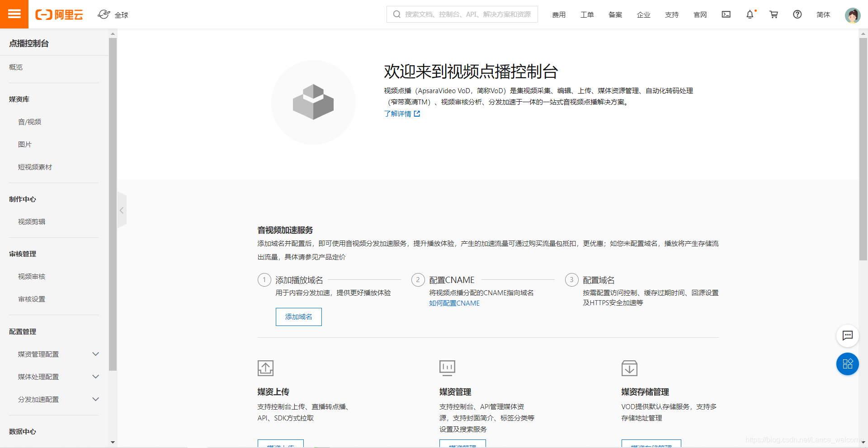Click the 审核管理 section heading
The image size is (868, 448).
pos(23,254)
